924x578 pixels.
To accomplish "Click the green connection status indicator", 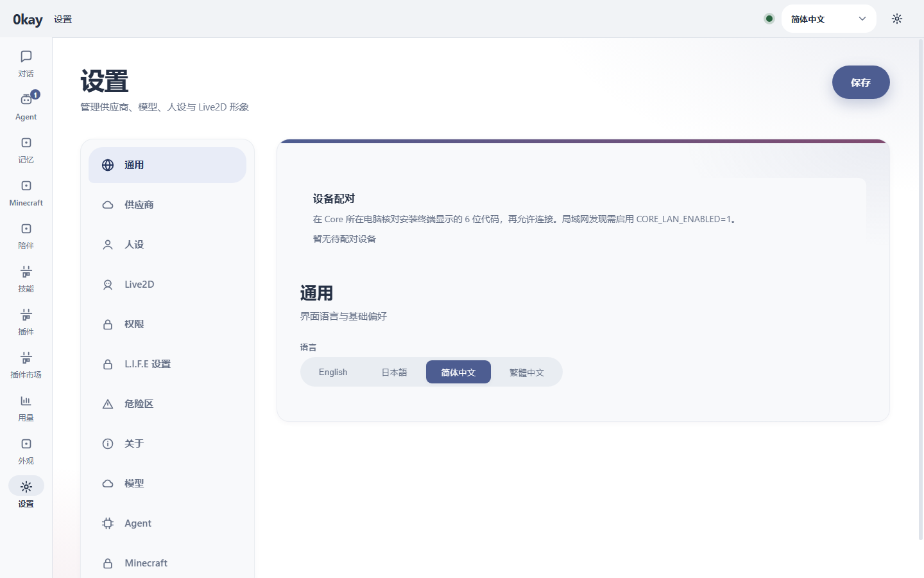I will 769,19.
